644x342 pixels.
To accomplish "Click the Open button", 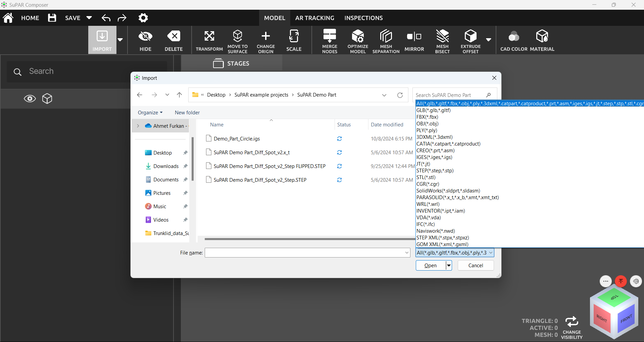I will click(431, 266).
